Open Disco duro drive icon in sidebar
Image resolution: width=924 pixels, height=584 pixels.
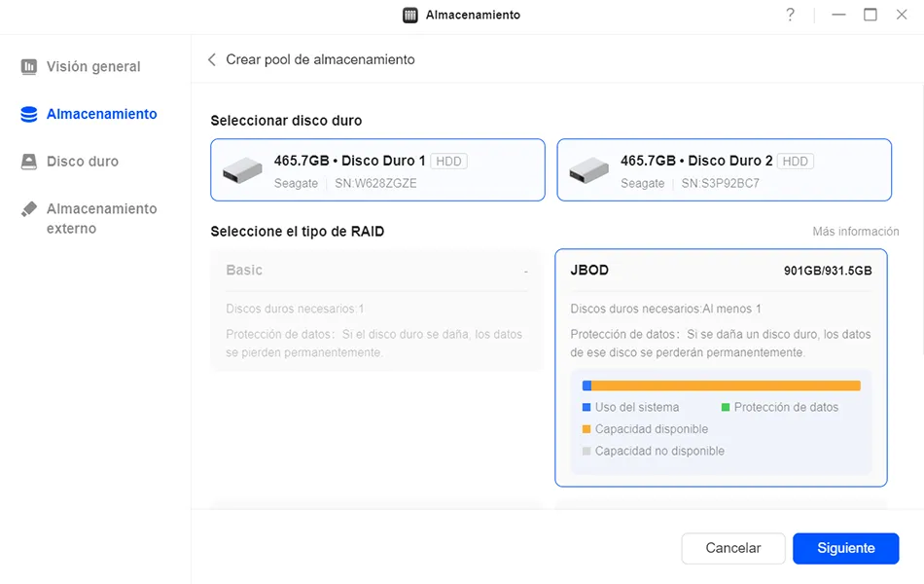[x=29, y=161]
